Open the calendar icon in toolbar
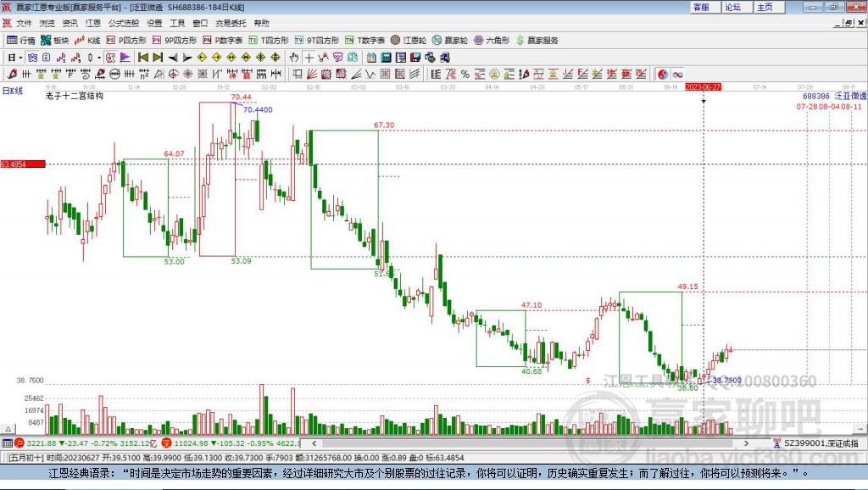 [x=371, y=58]
